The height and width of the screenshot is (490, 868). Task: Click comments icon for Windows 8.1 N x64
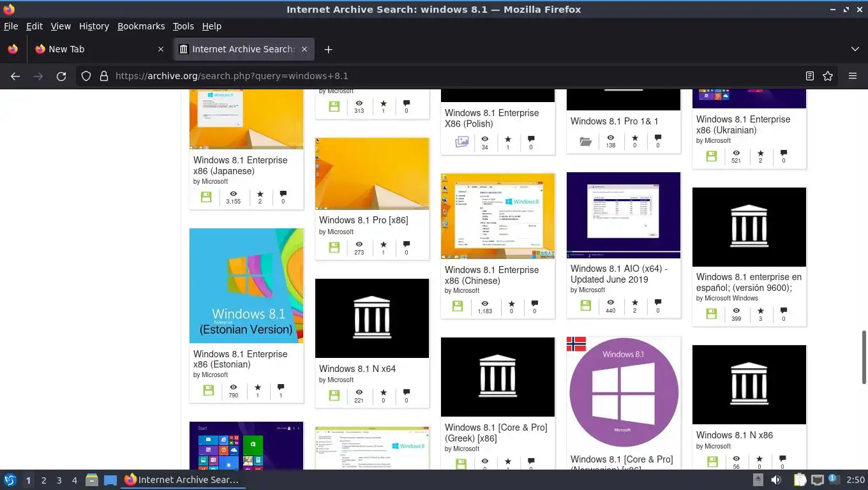pyautogui.click(x=407, y=392)
